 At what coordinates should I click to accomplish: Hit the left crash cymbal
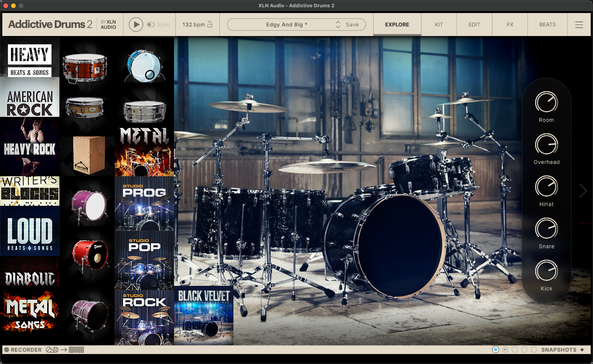click(x=248, y=106)
